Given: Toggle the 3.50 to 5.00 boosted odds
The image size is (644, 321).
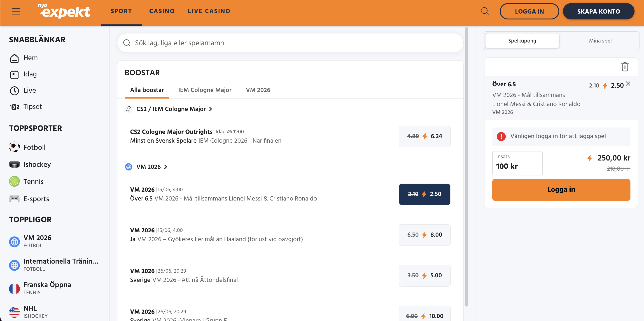Looking at the screenshot, I should tap(425, 276).
